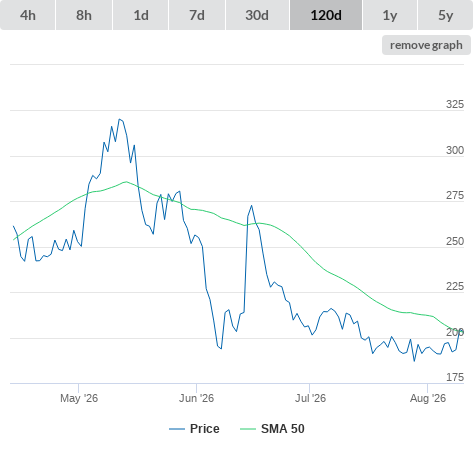Viewport: 474px width, 455px height.
Task: Open the 1y time range
Action: tap(390, 15)
